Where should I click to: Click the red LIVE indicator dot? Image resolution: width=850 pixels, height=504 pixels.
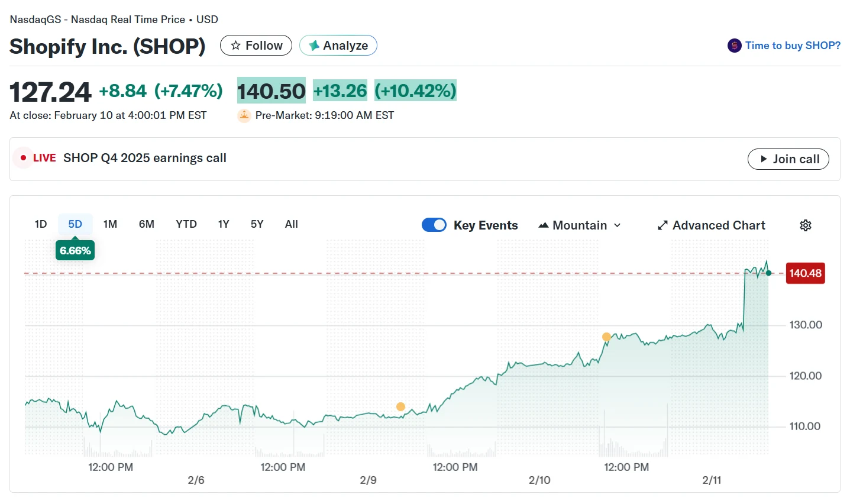23,158
